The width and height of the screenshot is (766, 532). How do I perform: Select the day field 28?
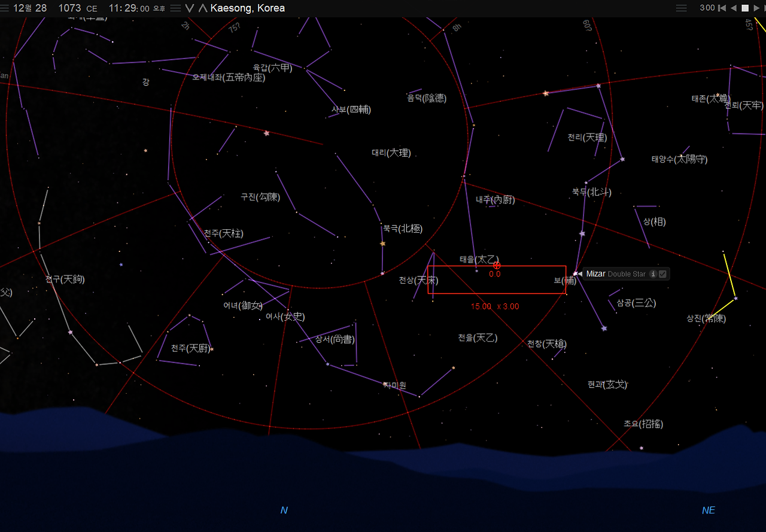(x=41, y=8)
